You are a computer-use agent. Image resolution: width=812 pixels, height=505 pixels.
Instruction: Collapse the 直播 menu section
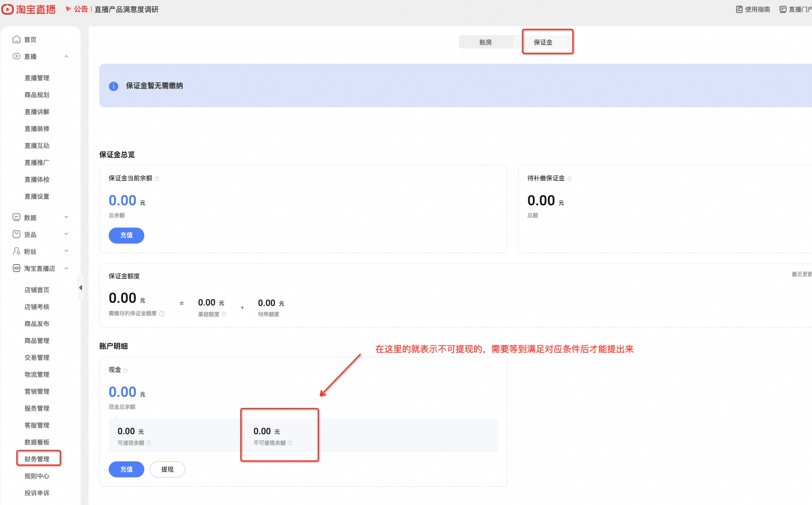[66, 56]
